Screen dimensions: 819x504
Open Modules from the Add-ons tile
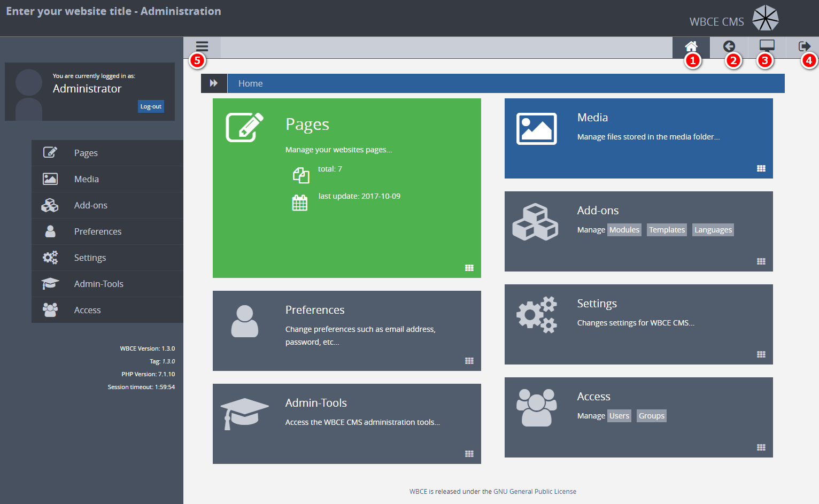[624, 230]
